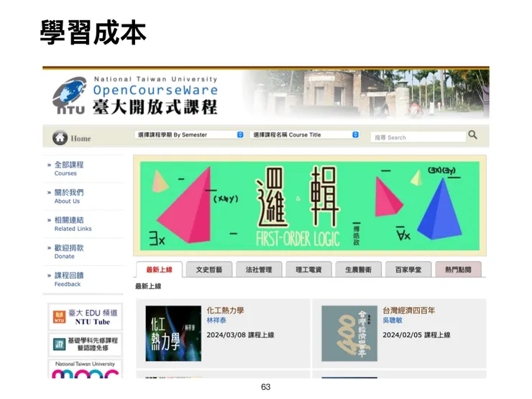Click the magnifier search icon
The height and width of the screenshot is (399, 532).
click(472, 134)
